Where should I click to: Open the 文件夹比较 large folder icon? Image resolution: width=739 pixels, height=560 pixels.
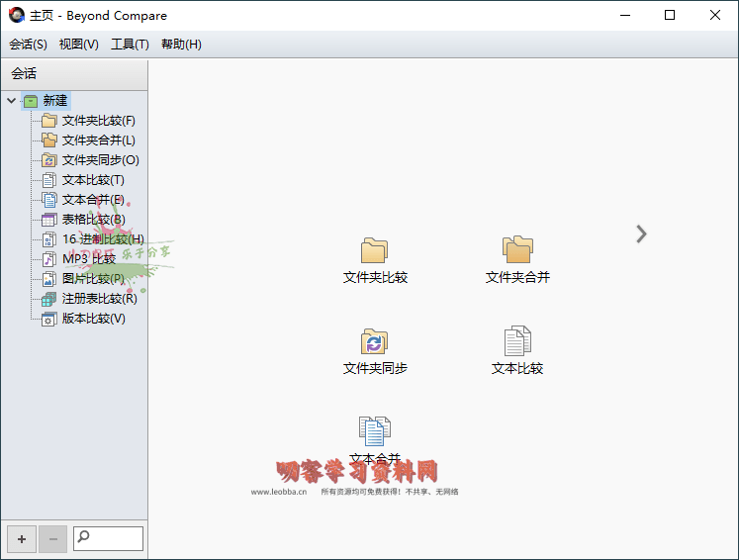coord(374,251)
